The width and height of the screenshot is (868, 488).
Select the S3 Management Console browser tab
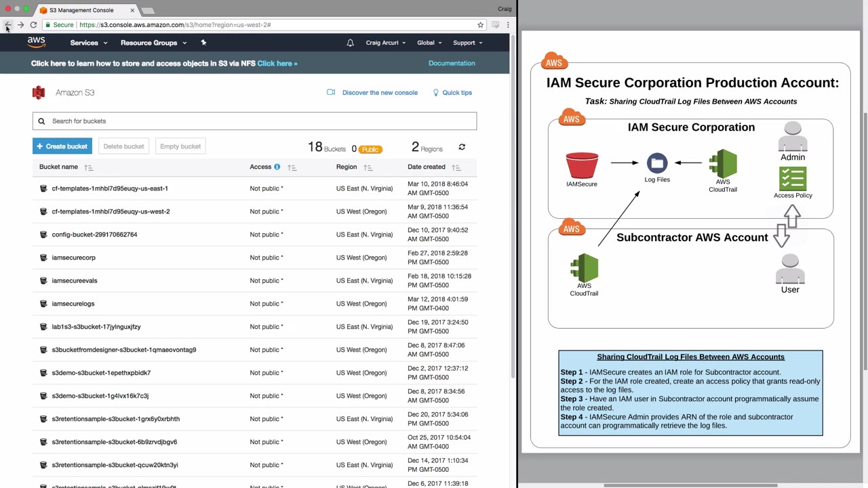point(86,10)
